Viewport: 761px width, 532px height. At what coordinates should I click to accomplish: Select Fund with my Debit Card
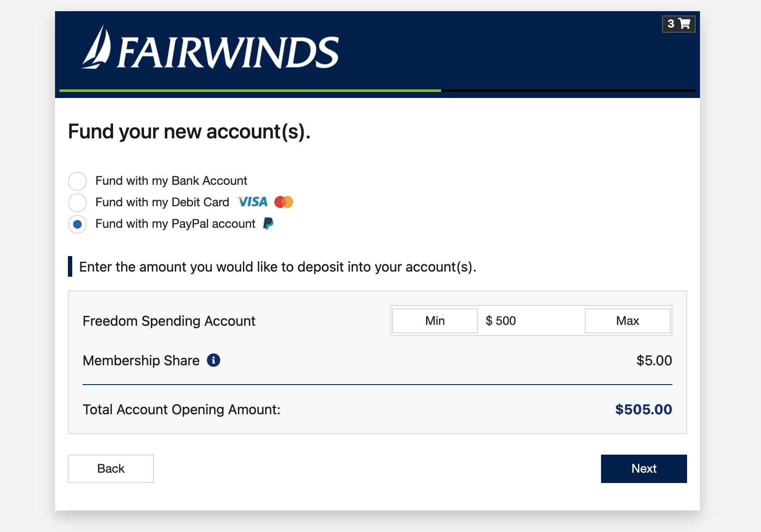[77, 202]
